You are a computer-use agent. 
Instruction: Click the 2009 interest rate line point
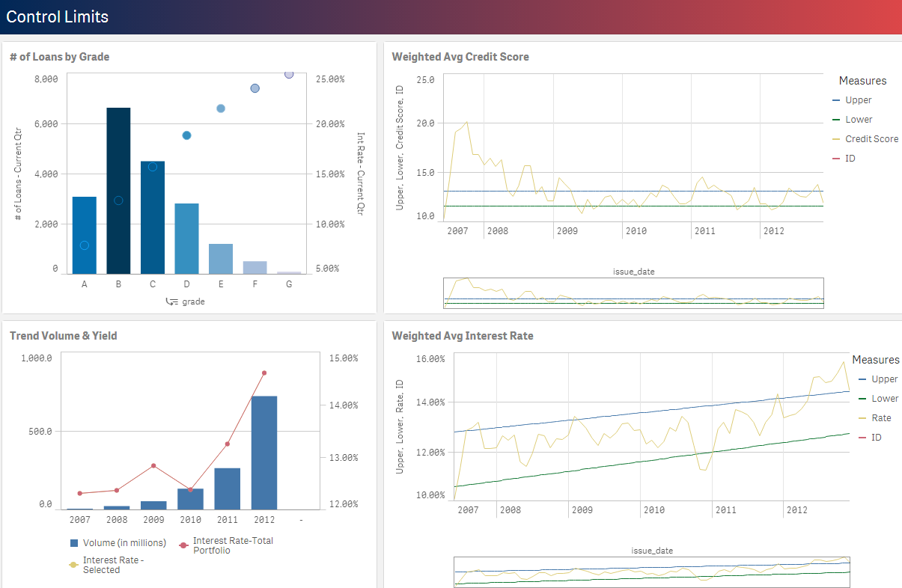click(x=153, y=465)
